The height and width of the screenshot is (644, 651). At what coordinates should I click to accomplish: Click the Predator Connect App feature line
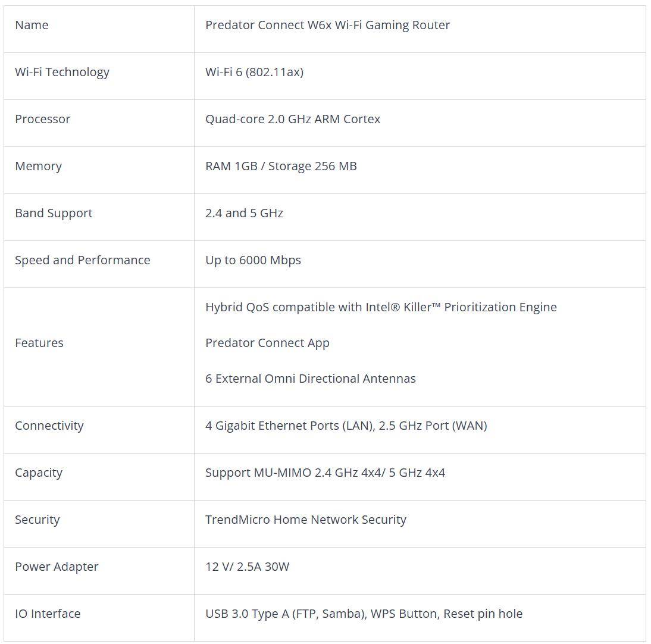pyautogui.click(x=267, y=343)
